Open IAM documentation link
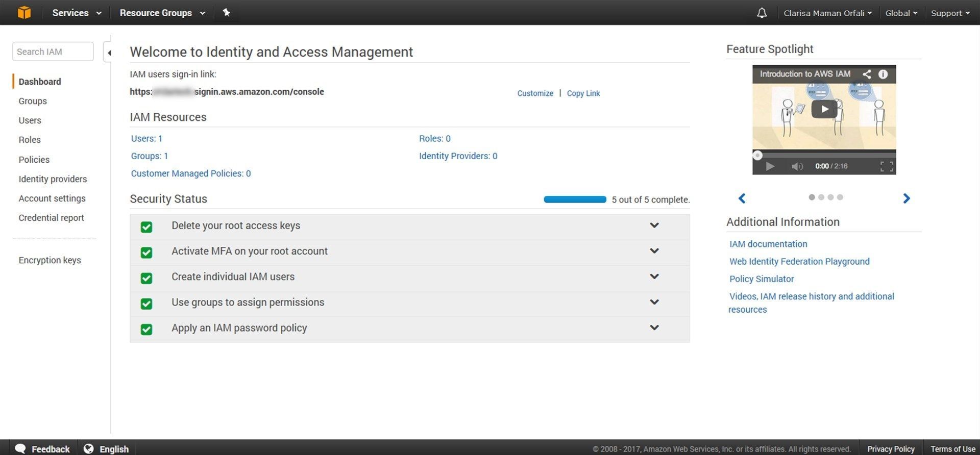The height and width of the screenshot is (455, 980). (768, 244)
